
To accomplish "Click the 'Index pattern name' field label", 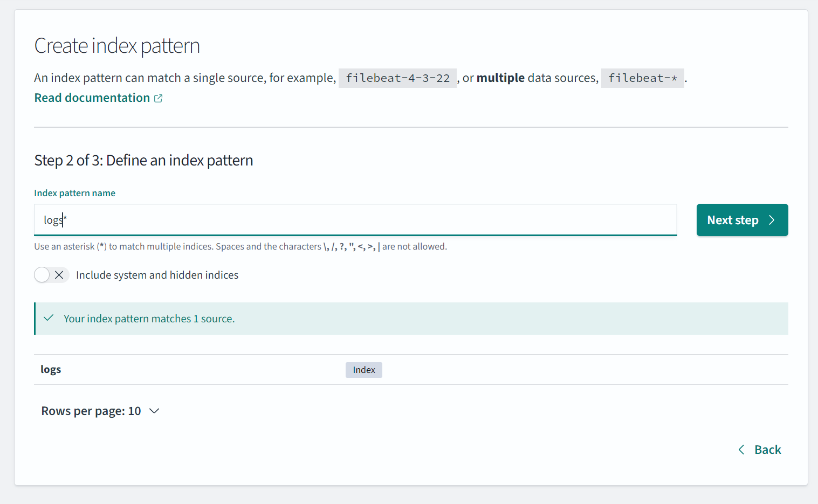I will [74, 193].
